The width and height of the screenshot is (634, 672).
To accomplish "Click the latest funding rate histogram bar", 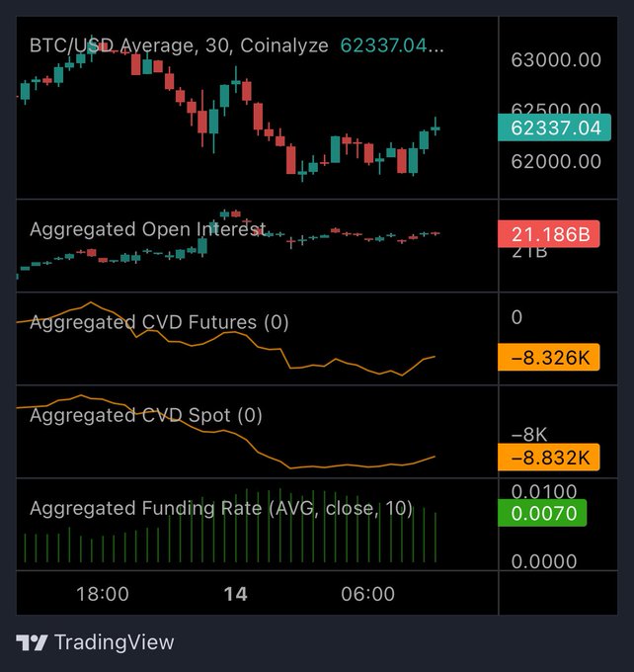I will (x=436, y=538).
